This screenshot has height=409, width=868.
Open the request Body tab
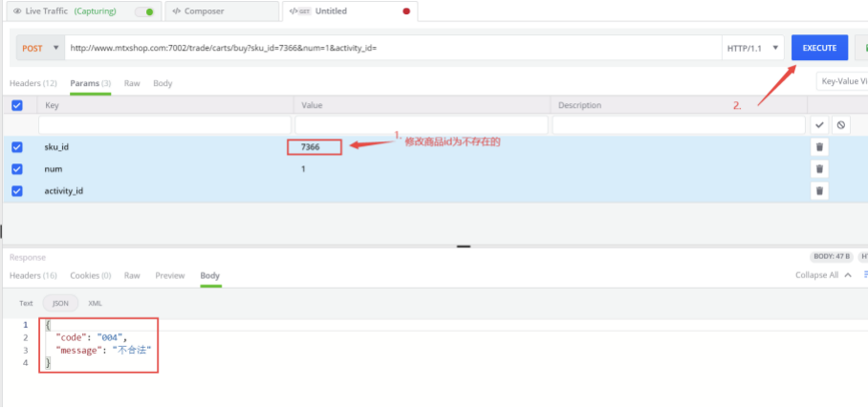[163, 83]
